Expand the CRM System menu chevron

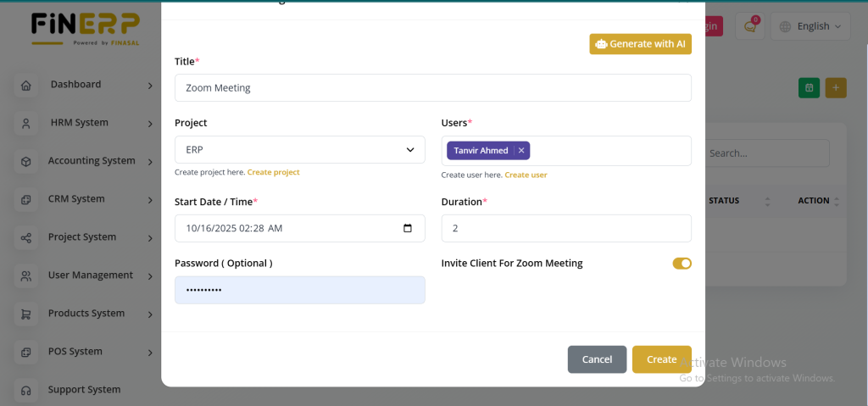coord(150,200)
